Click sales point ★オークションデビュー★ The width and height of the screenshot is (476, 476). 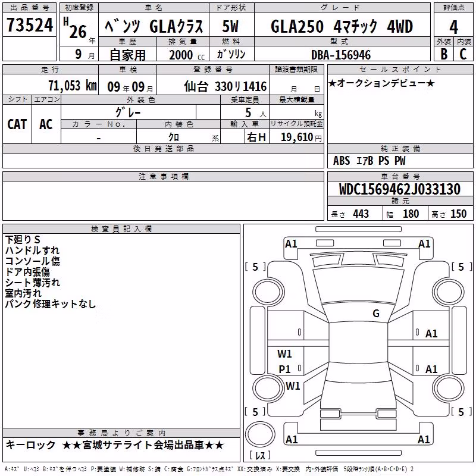coord(381,83)
